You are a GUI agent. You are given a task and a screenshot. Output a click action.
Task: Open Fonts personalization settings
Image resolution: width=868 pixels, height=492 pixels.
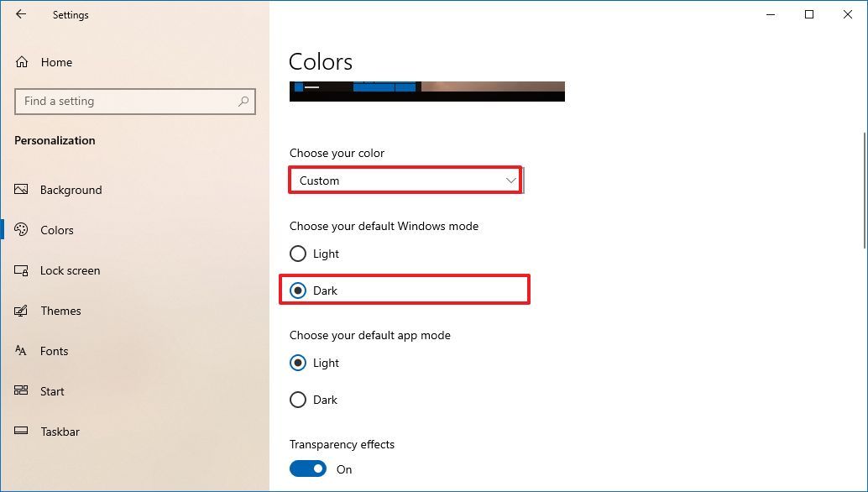click(55, 351)
